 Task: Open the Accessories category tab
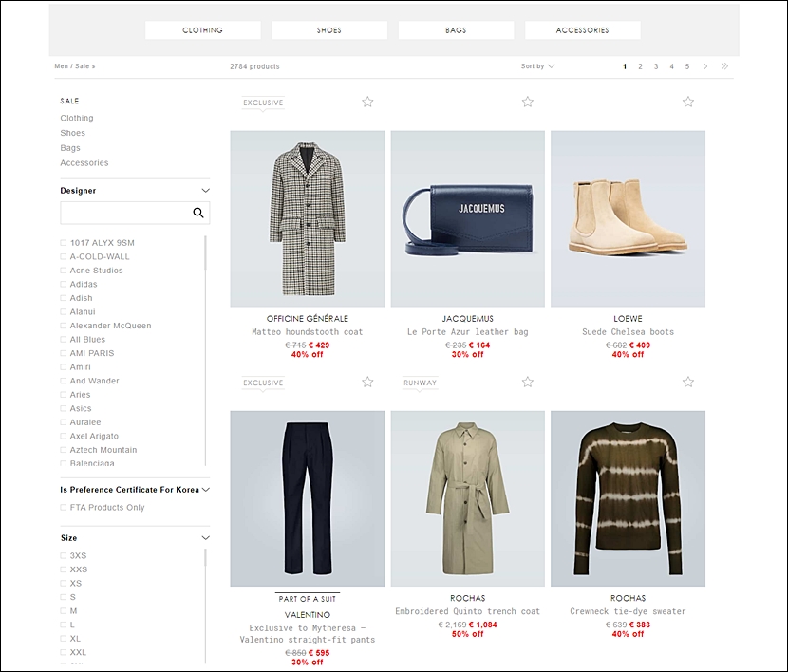tap(583, 30)
